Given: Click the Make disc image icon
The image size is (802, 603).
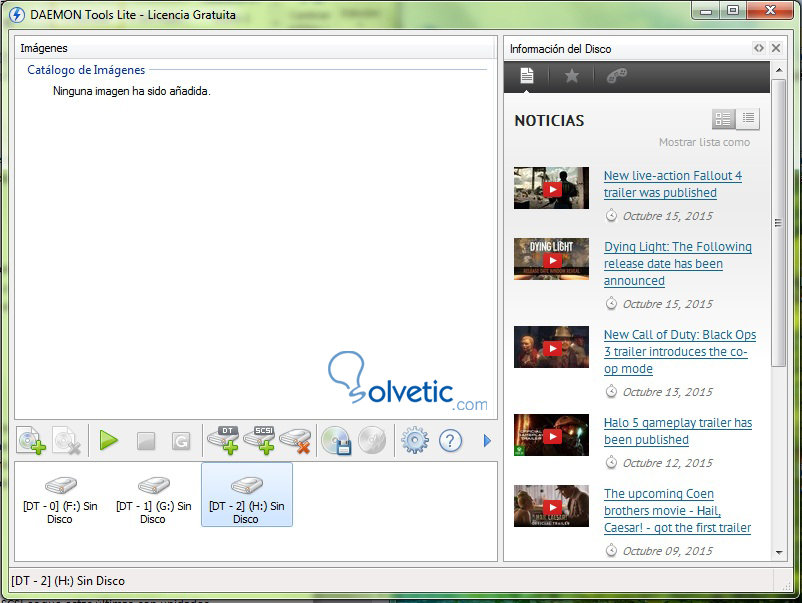Looking at the screenshot, I should pos(336,440).
